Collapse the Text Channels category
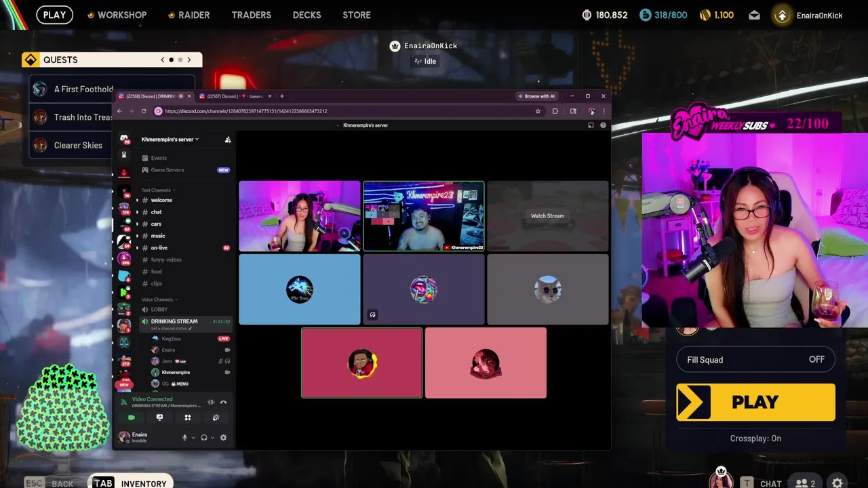868x488 pixels. pos(158,190)
